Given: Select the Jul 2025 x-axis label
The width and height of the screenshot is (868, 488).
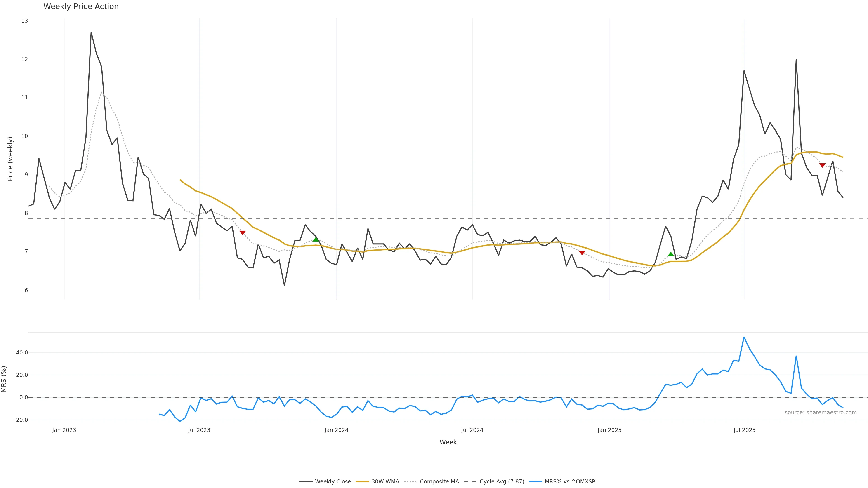Looking at the screenshot, I should 744,430.
